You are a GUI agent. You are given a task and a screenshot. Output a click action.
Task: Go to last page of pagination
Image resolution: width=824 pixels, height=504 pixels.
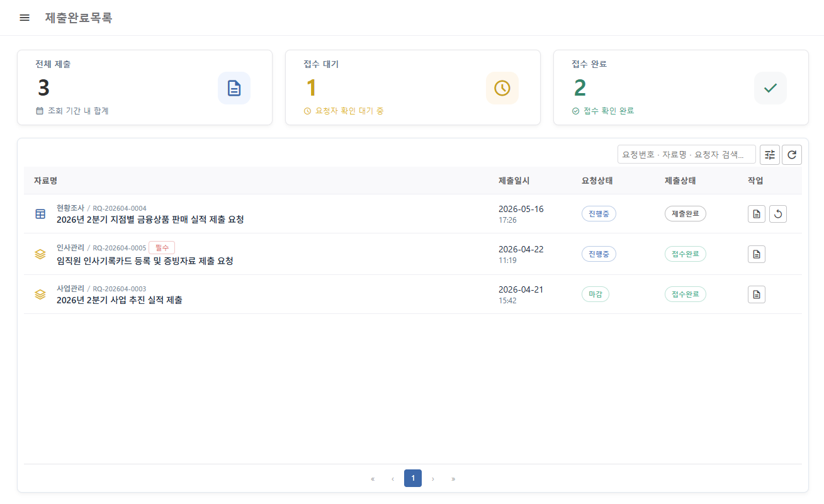tap(453, 479)
